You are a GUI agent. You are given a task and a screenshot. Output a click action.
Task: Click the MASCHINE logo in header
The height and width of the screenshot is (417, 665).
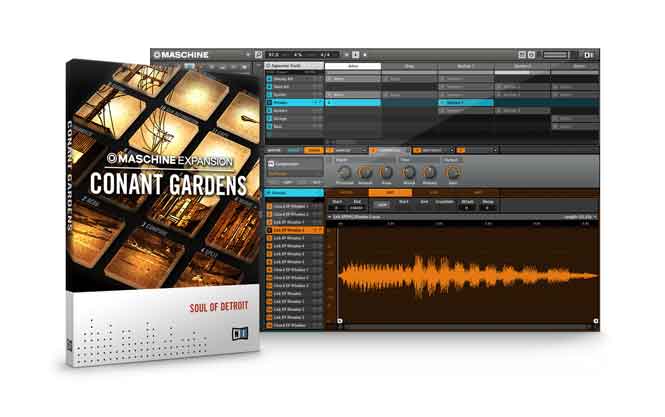pos(181,55)
